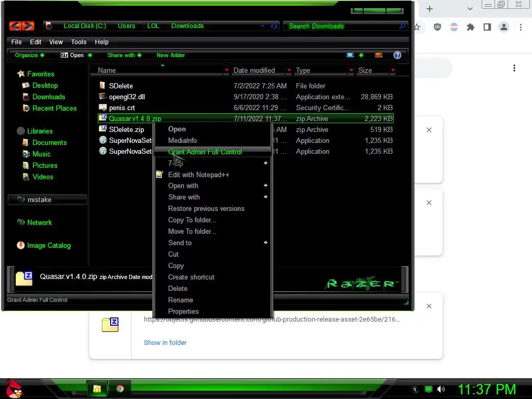Open the Name column filter dropdown
This screenshot has width=532, height=399.
(227, 70)
